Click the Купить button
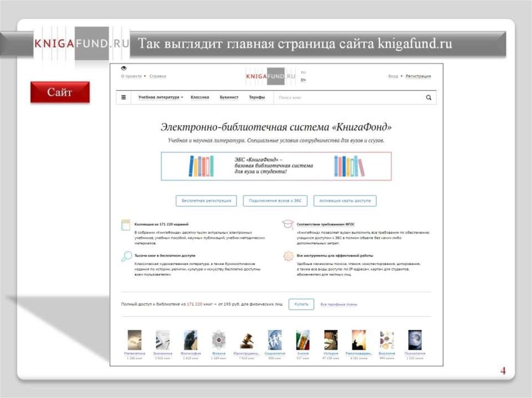532x398 pixels. (x=301, y=304)
